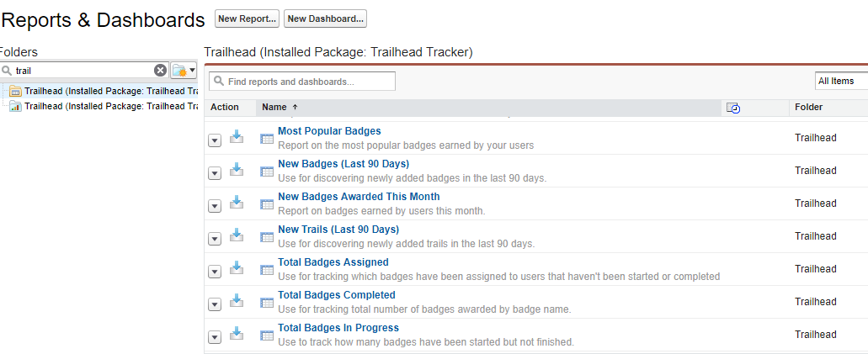868x354 pixels.
Task: Click the Find reports and dashboards field
Action: pos(301,82)
